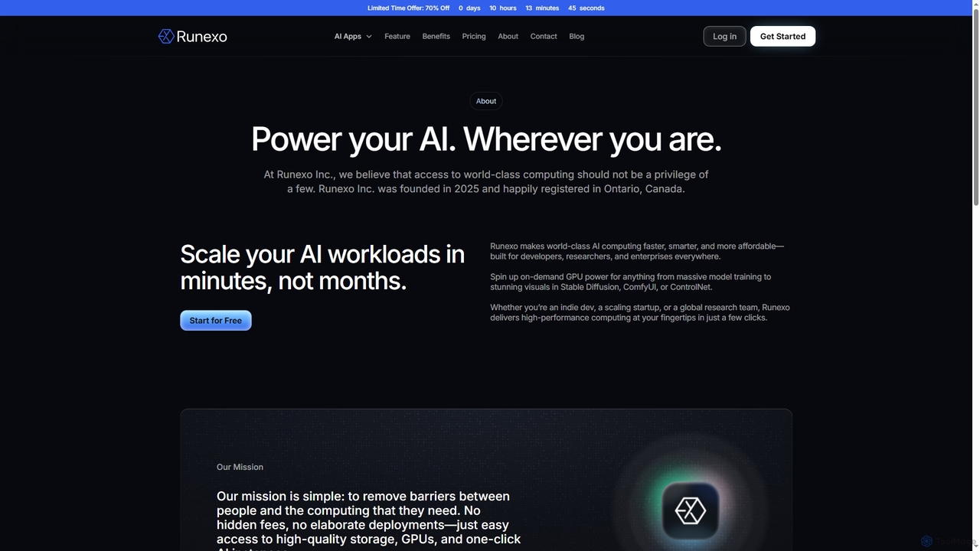Visit the Blog nav link
Viewport: 980px width, 551px height.
pos(577,36)
